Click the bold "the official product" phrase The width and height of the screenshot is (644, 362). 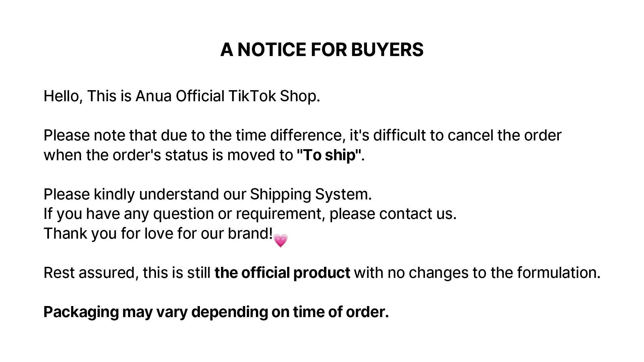click(x=282, y=273)
